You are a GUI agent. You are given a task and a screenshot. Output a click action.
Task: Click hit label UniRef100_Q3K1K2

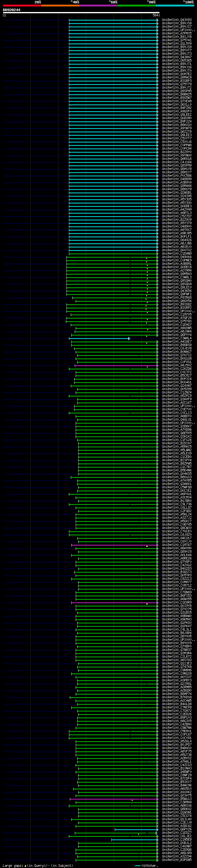tap(177, 436)
